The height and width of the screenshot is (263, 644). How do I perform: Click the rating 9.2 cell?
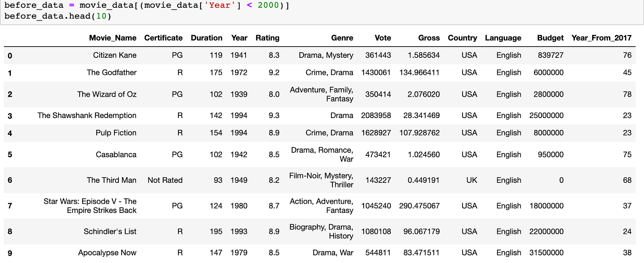274,72
